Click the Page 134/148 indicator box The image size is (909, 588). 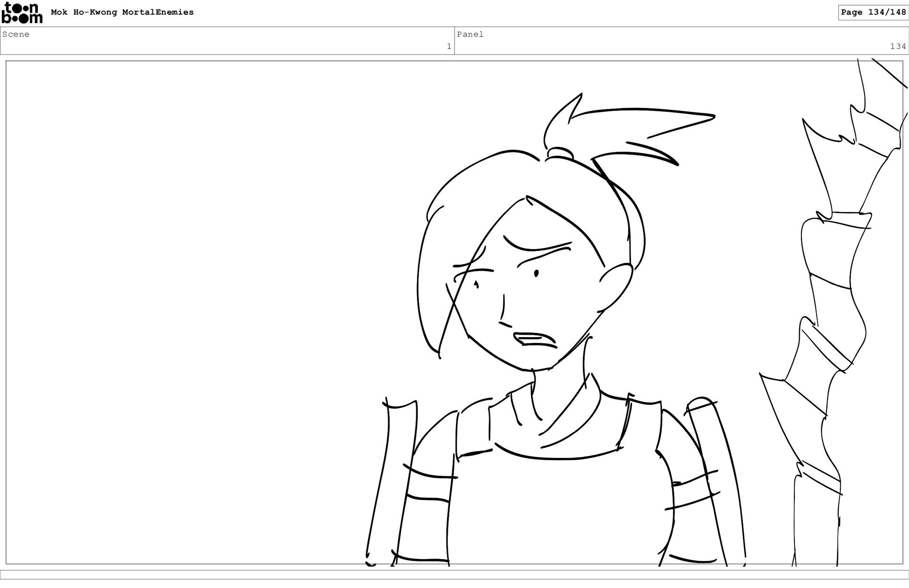[x=873, y=12]
